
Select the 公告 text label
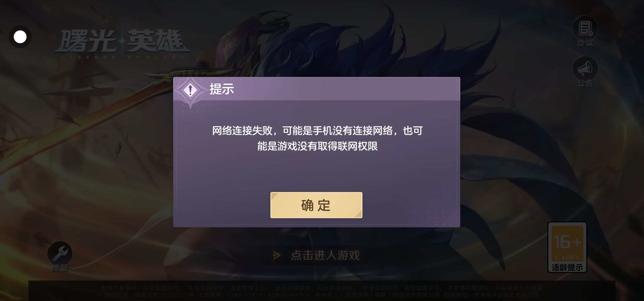click(x=585, y=83)
